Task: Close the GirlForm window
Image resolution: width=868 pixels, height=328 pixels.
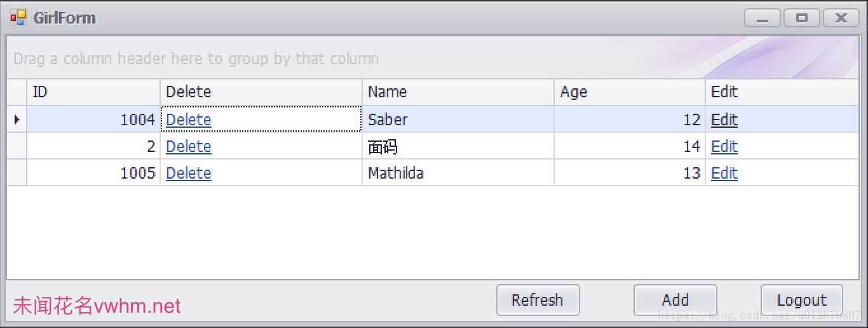Action: tap(841, 18)
